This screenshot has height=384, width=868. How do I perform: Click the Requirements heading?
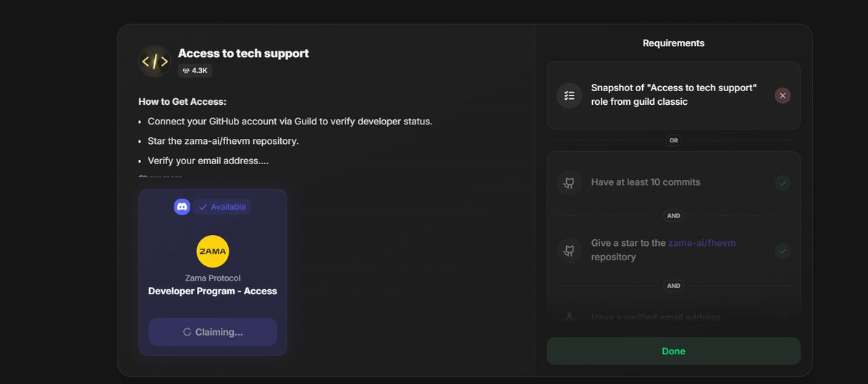(673, 43)
